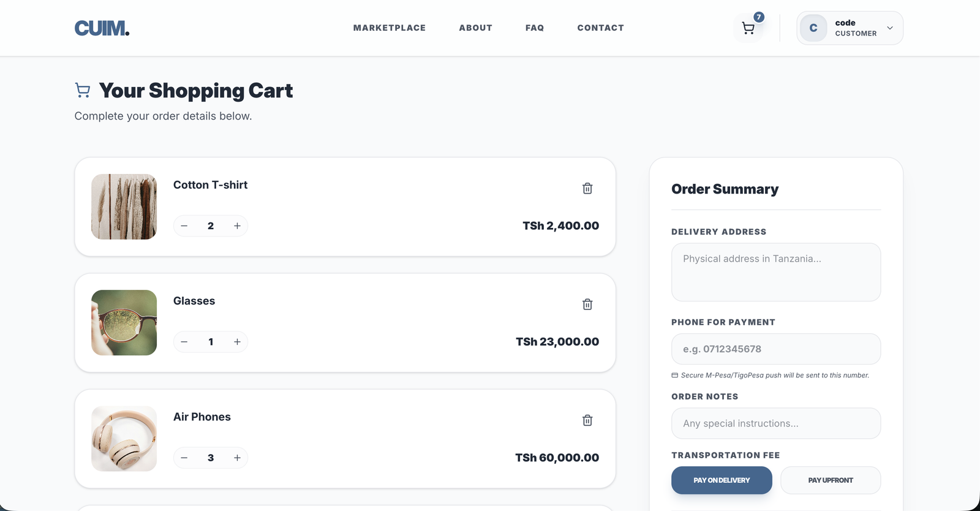This screenshot has width=980, height=511.
Task: Click the Order Summary heading
Action: 725,189
